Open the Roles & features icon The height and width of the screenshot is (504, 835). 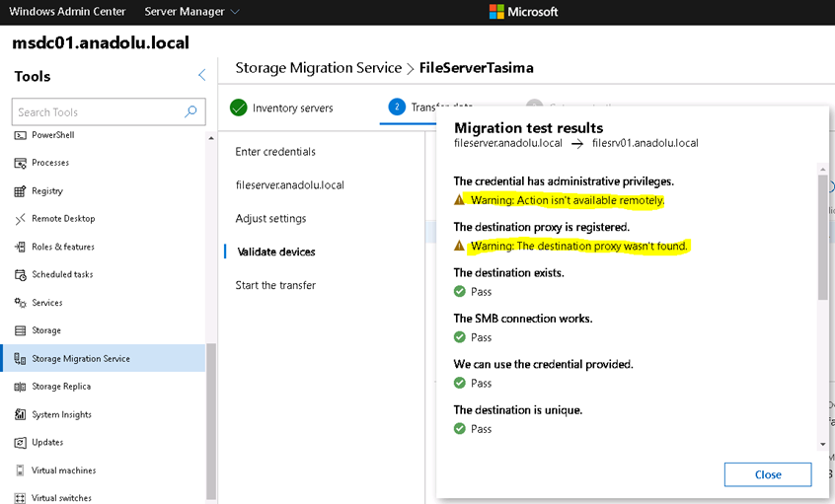click(21, 247)
